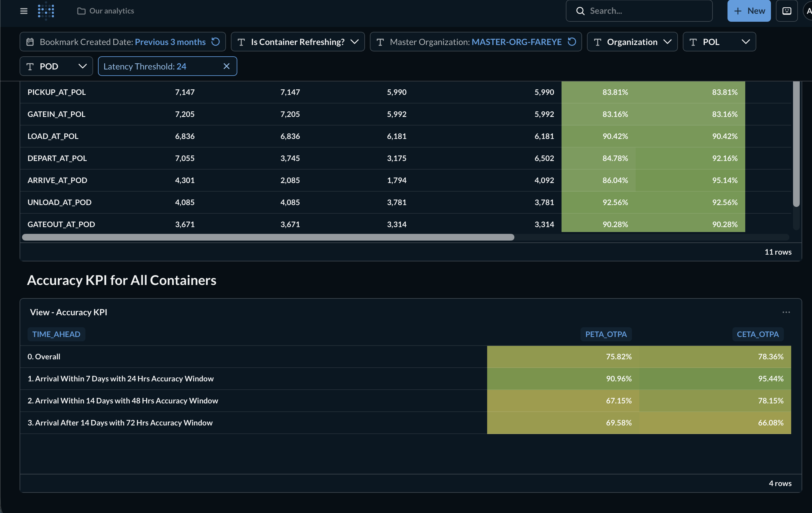The image size is (812, 513).
Task: Focus the Search input field
Action: coord(639,11)
